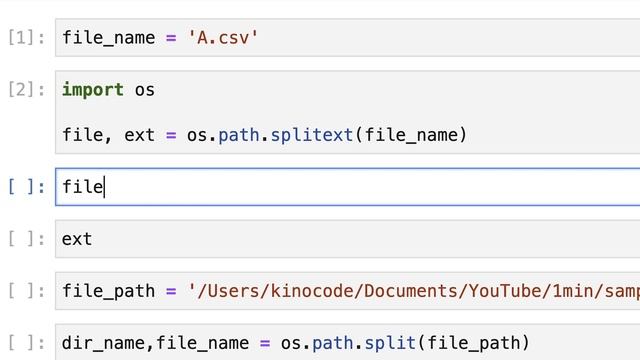Viewport: 640px width, 360px height.
Task: Click the [1]: execution prompt
Action: coord(27,38)
